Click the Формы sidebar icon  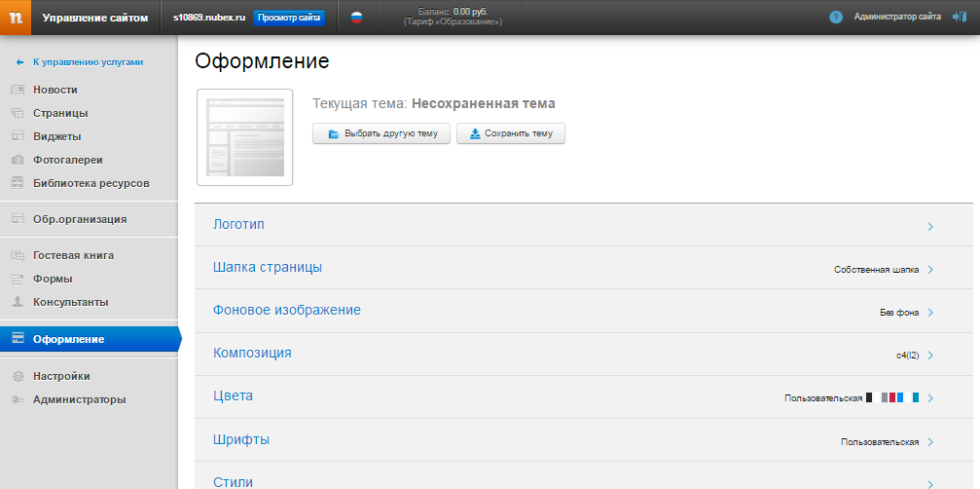point(18,279)
